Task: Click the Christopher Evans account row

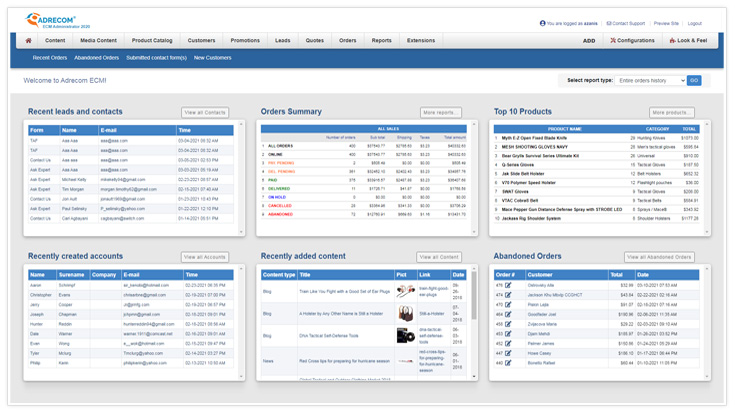Action: point(131,295)
